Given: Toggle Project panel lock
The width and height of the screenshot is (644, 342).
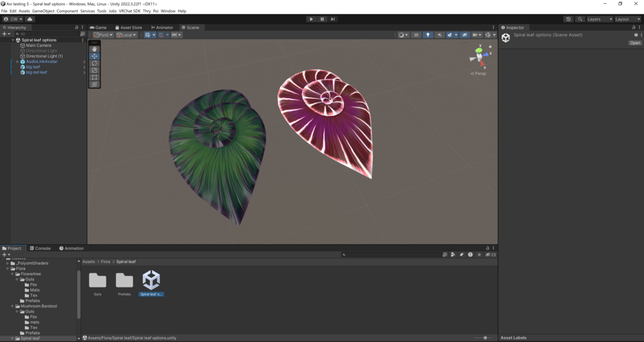Looking at the screenshot, I should (488, 248).
